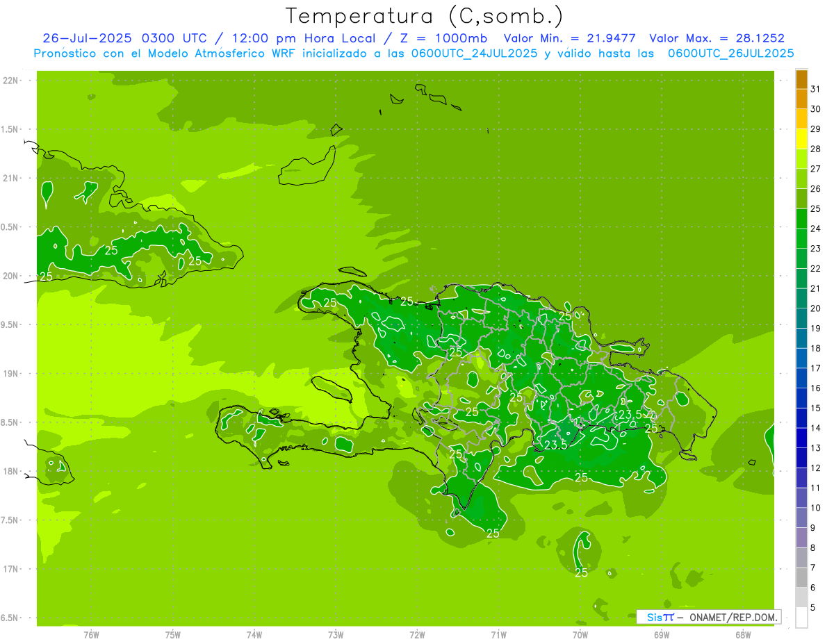
Task: Click the "21N" latitude axis label
Action: pyautogui.click(x=11, y=178)
